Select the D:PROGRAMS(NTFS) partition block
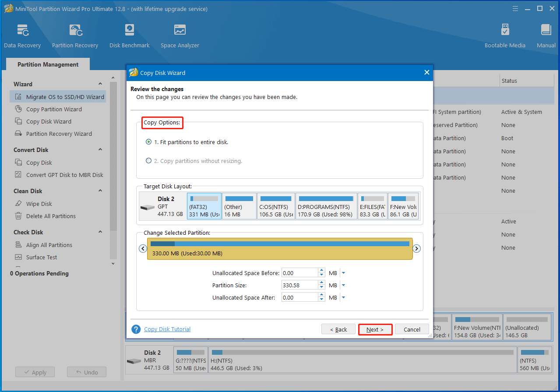 click(x=326, y=206)
